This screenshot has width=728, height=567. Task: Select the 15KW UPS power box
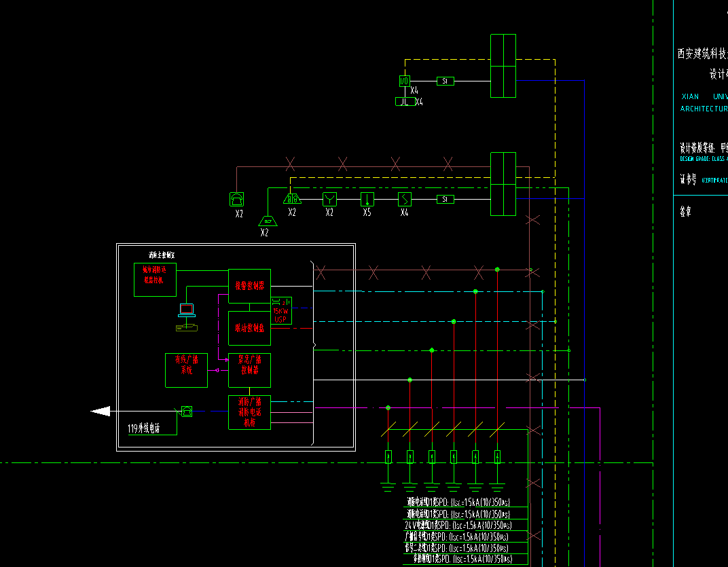281,311
